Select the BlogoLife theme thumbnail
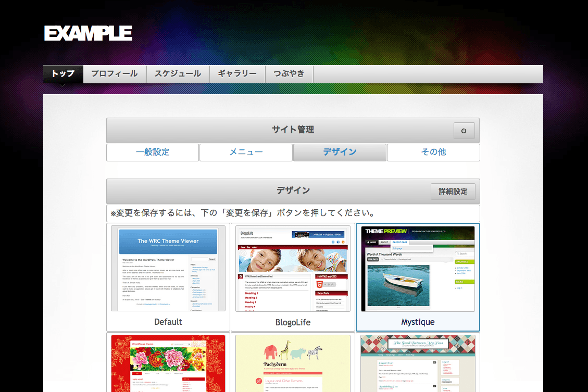Viewport: 588px width, 392px height. click(293, 268)
